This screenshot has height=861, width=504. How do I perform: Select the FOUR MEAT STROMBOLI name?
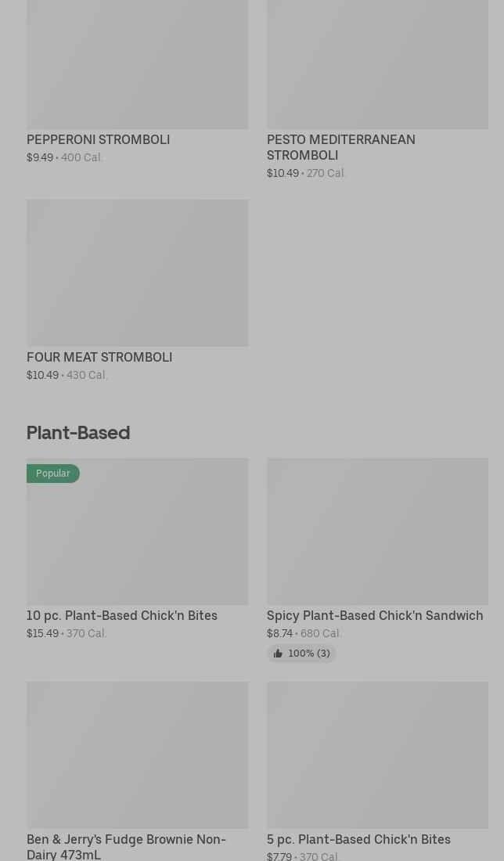click(99, 357)
